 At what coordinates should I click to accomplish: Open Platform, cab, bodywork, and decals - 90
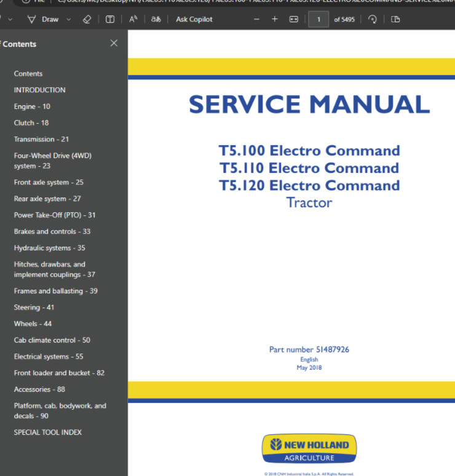60,411
